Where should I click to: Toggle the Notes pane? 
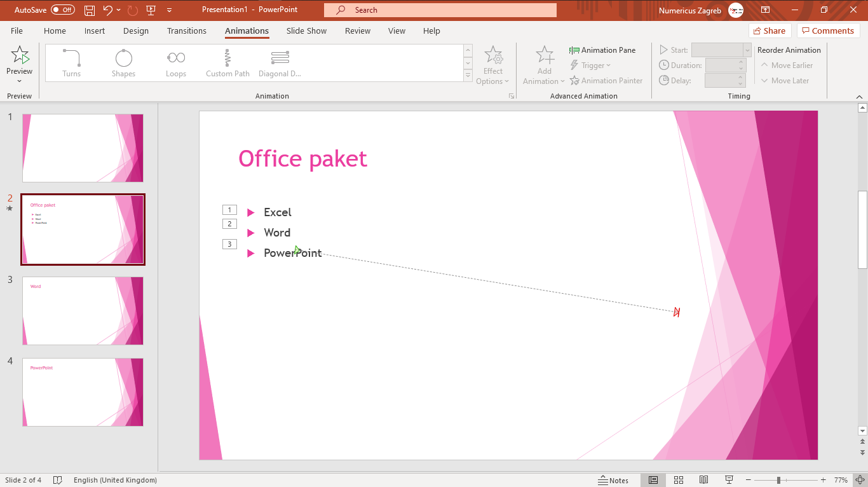(x=614, y=480)
